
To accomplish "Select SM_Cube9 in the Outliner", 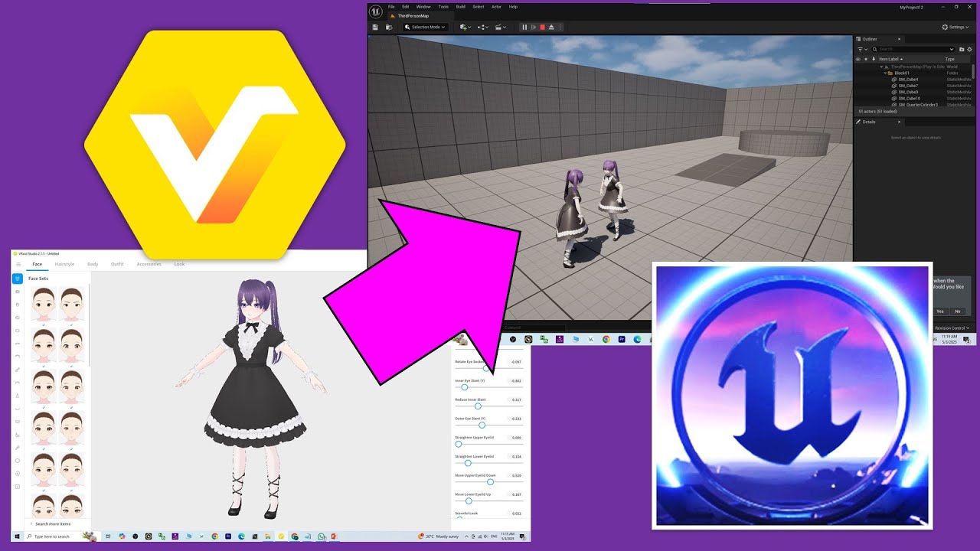I will 908,92.
